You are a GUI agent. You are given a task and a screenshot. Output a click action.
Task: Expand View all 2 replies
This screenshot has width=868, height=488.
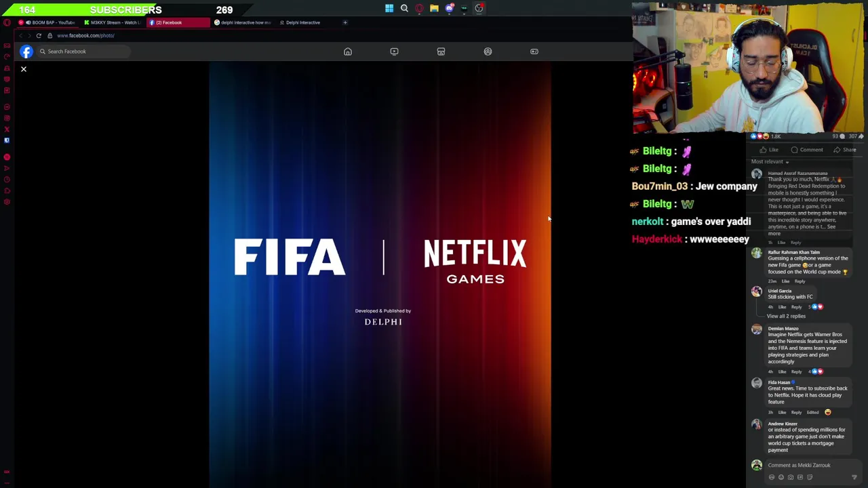pos(786,317)
